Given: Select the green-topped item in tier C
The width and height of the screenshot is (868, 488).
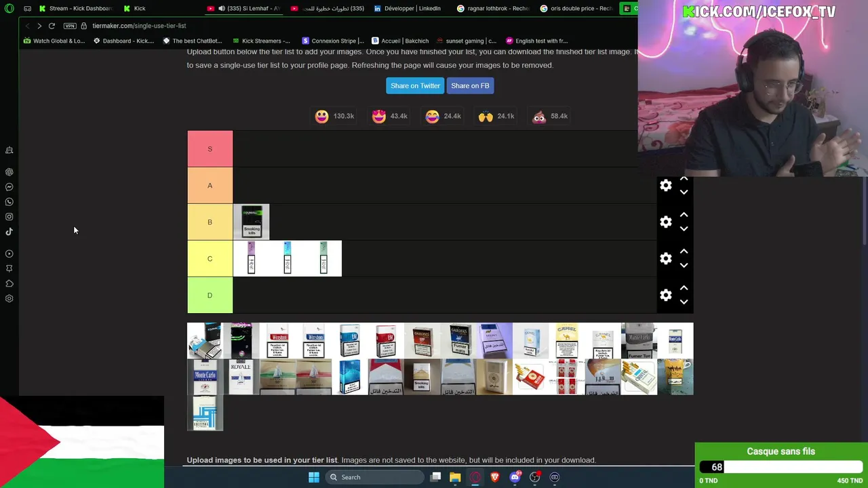Looking at the screenshot, I should 323,258.
